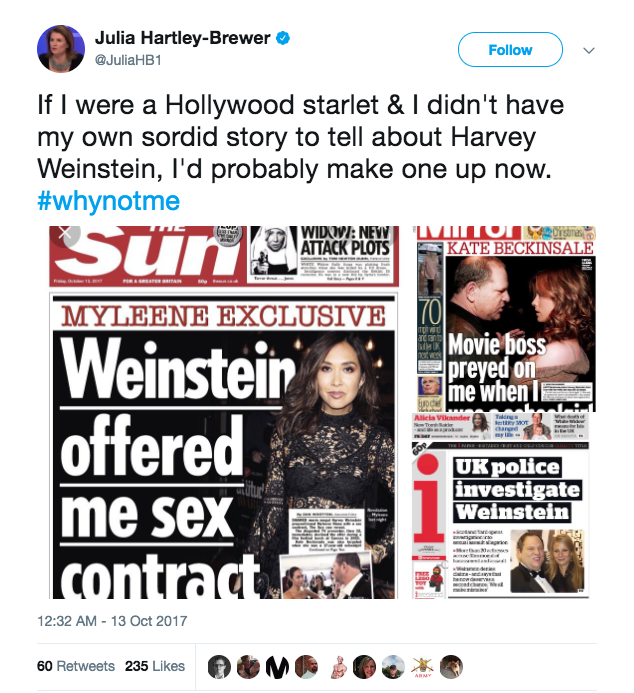The width and height of the screenshot is (634, 693).
Task: Open the #whynotme hashtag
Action: [x=109, y=201]
